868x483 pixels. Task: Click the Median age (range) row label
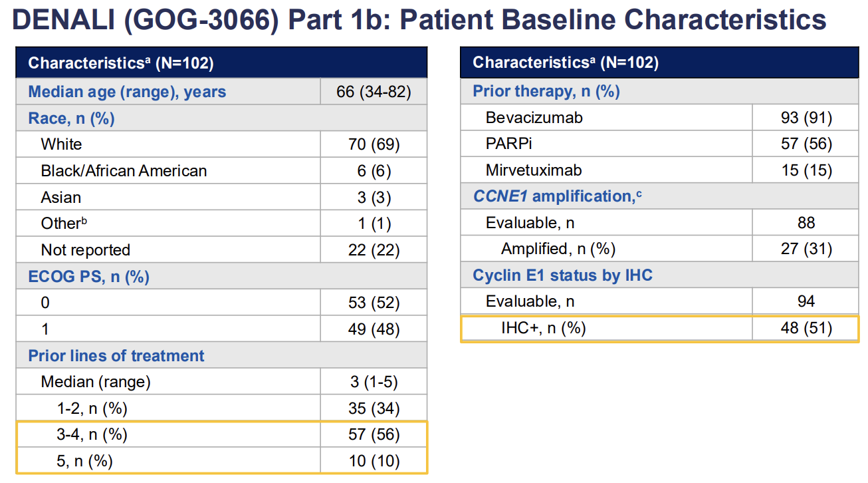pyautogui.click(x=127, y=92)
